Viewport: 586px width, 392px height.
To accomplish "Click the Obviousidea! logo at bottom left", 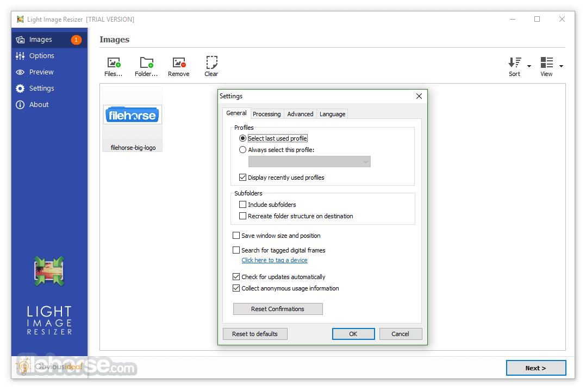I will coord(51,366).
